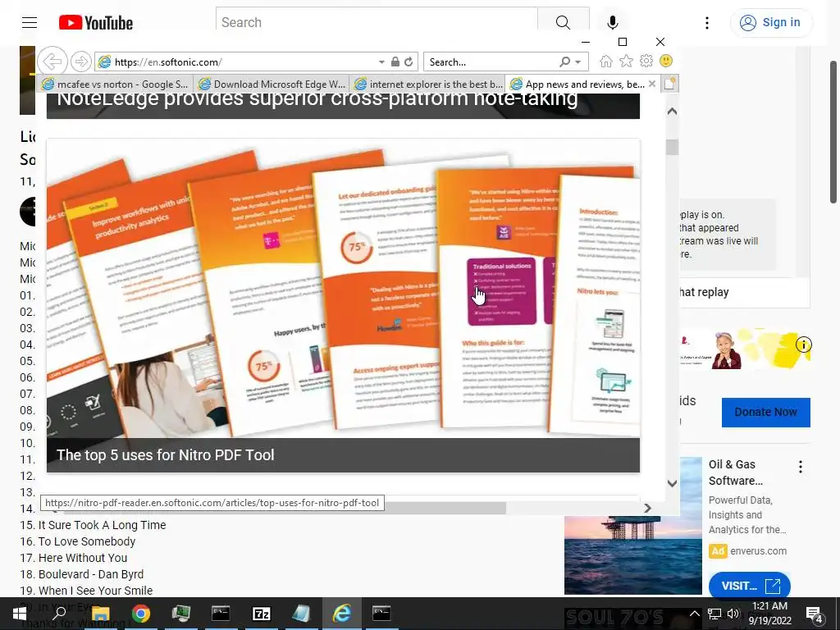
Task: Refresh the softonic page
Action: pos(409,62)
